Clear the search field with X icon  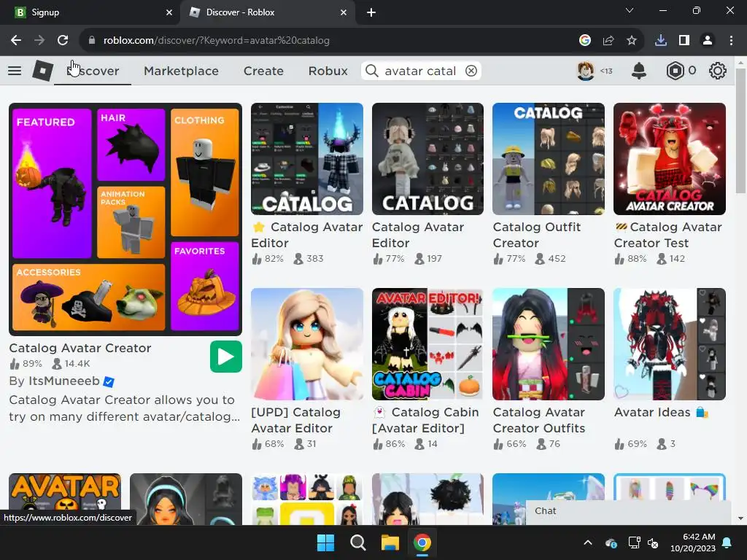pos(471,71)
